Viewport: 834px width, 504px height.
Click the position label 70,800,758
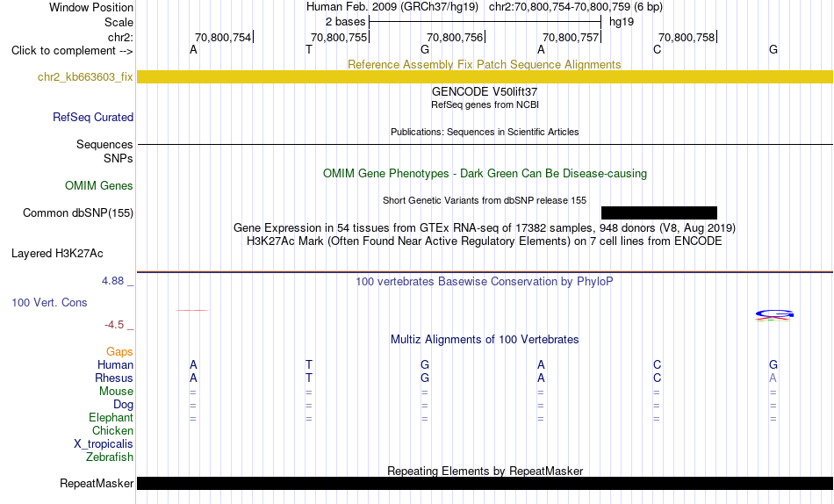tap(687, 37)
